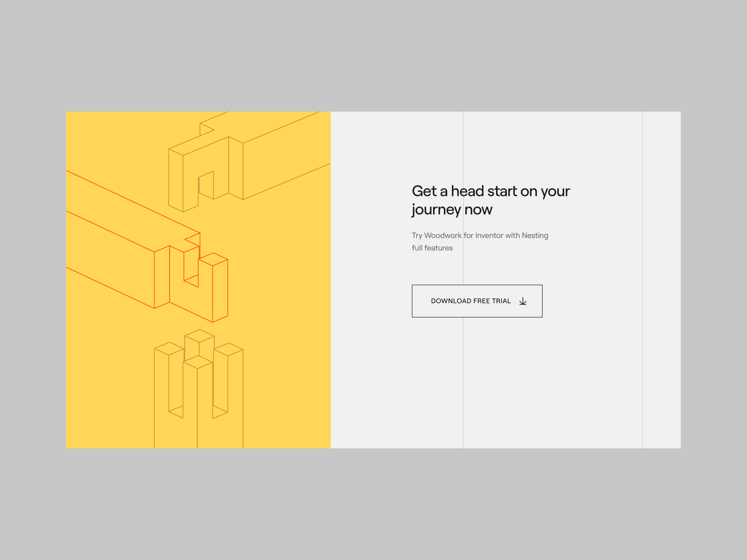Select the heading Get a head start

[490, 191]
